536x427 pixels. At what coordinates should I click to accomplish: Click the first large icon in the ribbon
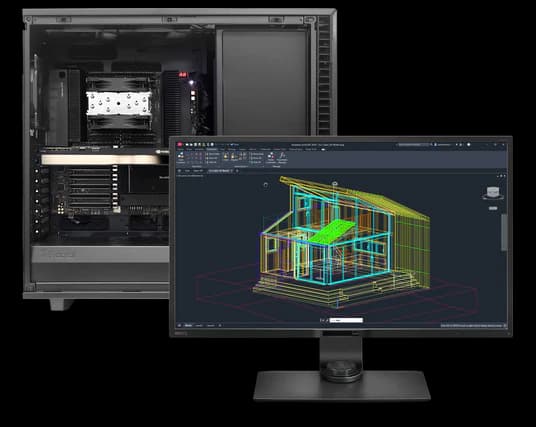pyautogui.click(x=181, y=158)
